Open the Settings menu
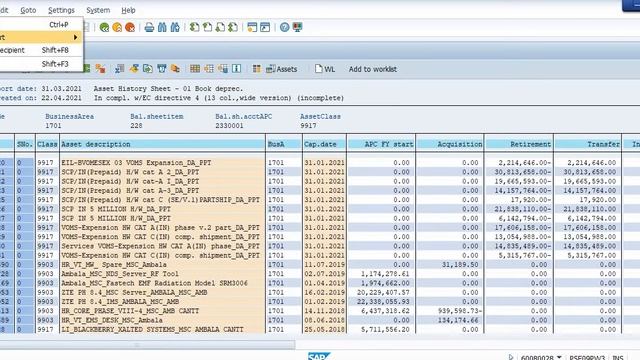Screen dimensions: 640x360 (x=61, y=10)
